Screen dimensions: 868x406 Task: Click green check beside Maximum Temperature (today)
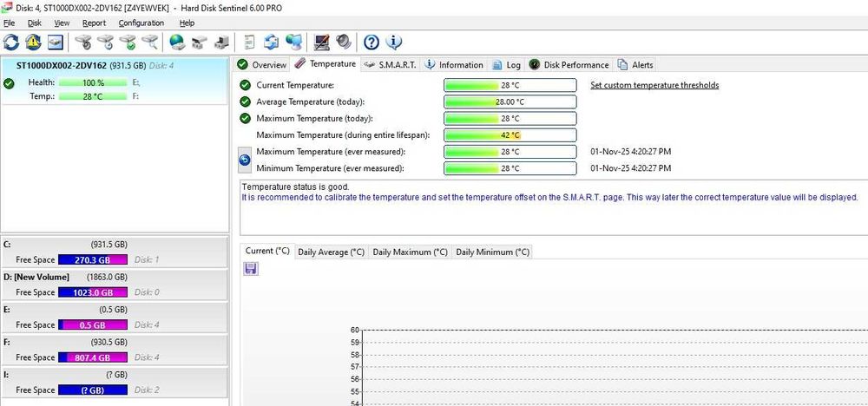(245, 118)
